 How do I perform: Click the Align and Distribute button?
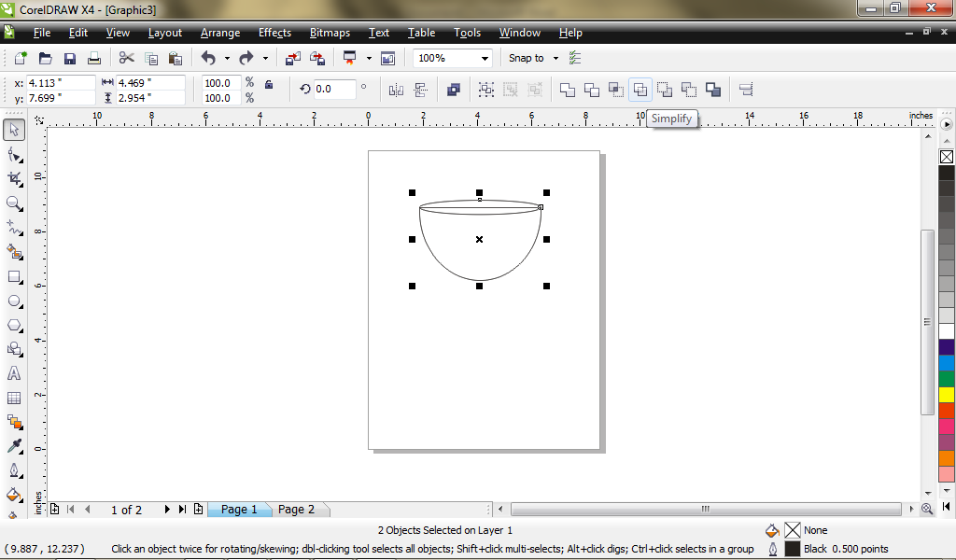click(x=746, y=90)
